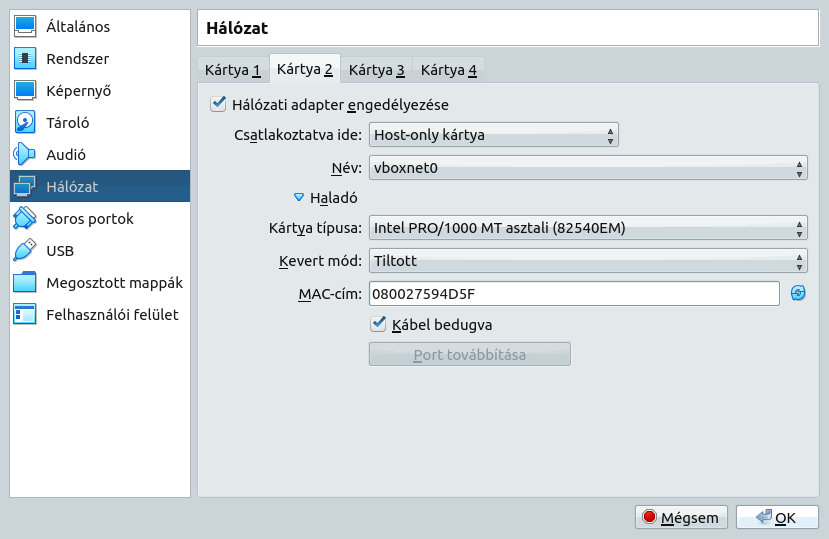Open the Csatlakoztatva ide dropdown
Screen dimensions: 829x539
click(x=493, y=135)
